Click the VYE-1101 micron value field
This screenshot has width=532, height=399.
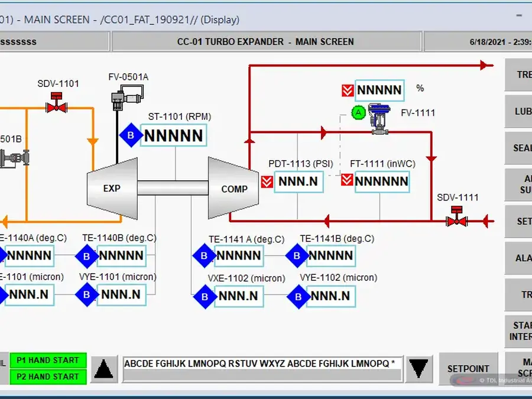pyautogui.click(x=121, y=295)
